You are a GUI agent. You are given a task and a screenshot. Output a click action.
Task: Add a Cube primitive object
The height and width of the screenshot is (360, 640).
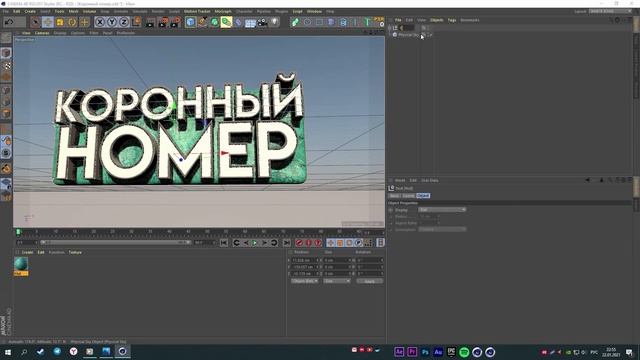(x=190, y=22)
